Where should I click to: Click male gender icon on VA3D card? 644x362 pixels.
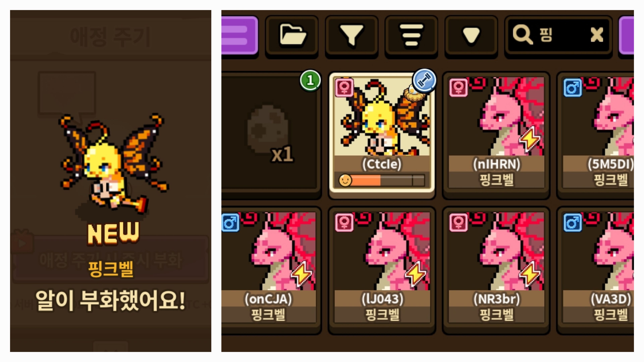[x=573, y=222]
